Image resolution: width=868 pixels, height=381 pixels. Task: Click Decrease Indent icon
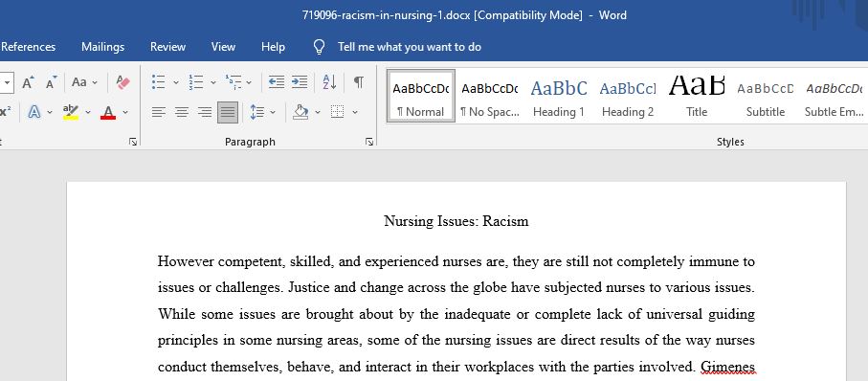(277, 82)
